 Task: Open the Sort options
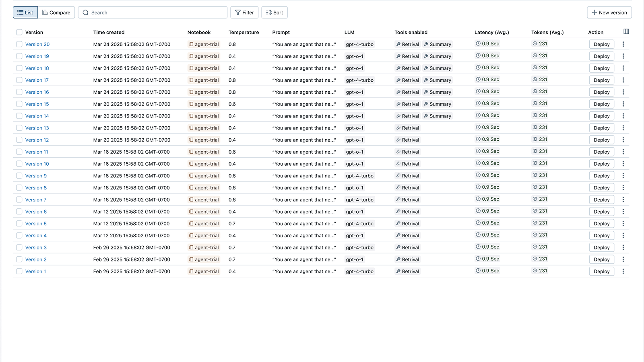[274, 12]
